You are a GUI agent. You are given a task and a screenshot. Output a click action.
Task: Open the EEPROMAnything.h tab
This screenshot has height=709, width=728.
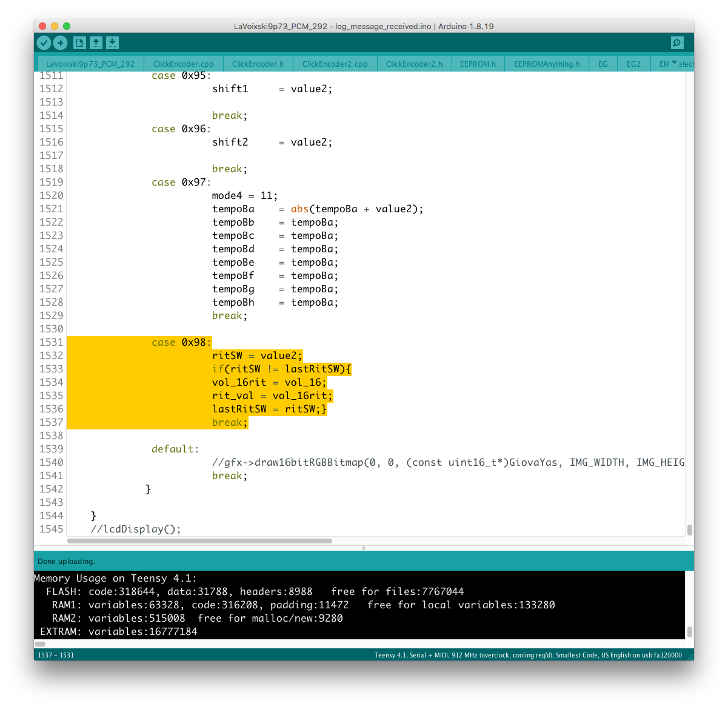click(x=546, y=64)
